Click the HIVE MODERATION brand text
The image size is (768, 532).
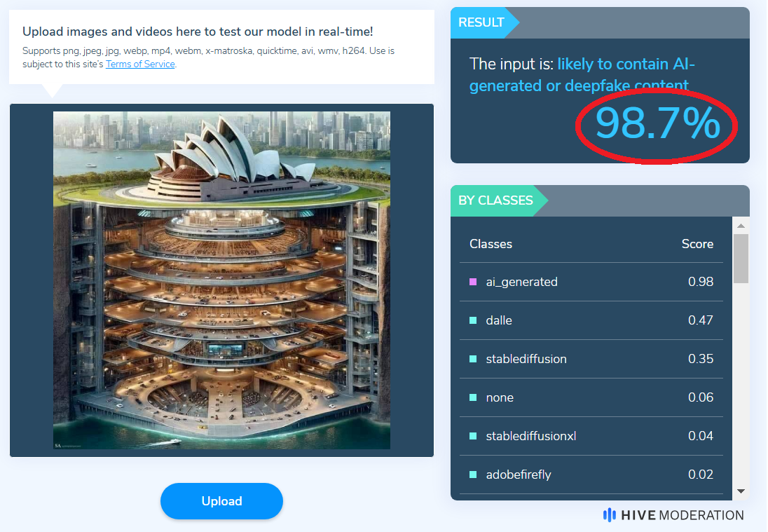pos(682,515)
